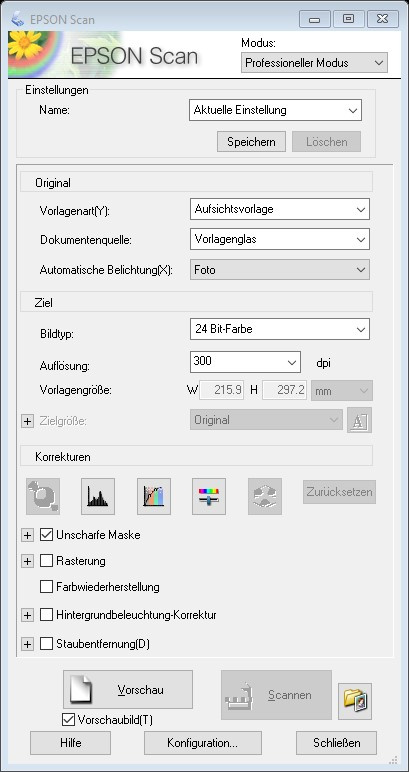Image resolution: width=409 pixels, height=772 pixels.
Task: Expand the Zielgröße plus box
Action: 28,421
